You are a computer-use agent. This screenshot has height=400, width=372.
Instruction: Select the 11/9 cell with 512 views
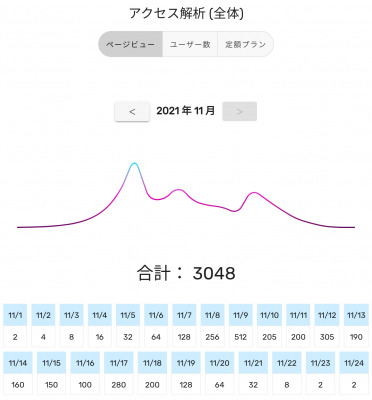pyautogui.click(x=241, y=326)
